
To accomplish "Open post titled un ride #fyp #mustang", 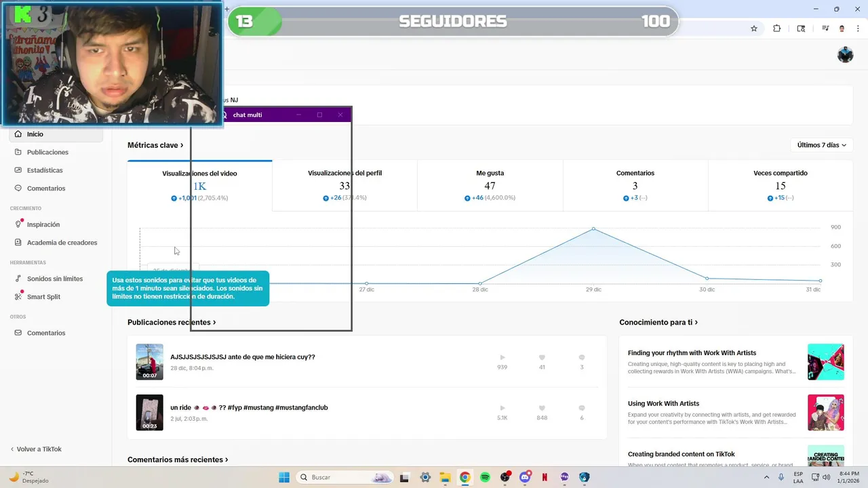I will tap(249, 407).
